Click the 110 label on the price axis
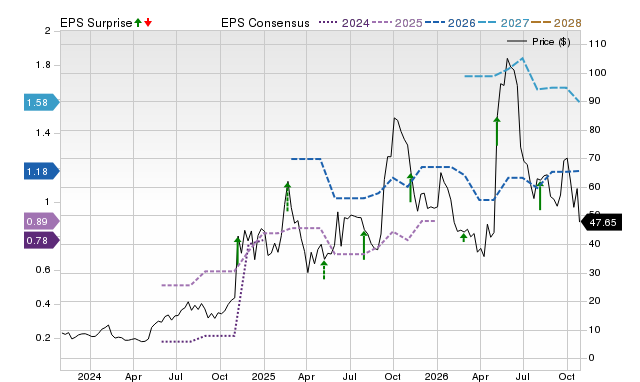Screen dimensions: 640x382 pos(598,44)
